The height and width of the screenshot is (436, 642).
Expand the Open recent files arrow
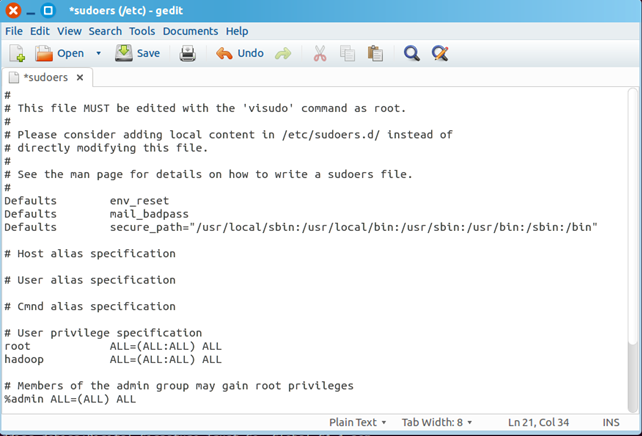98,53
